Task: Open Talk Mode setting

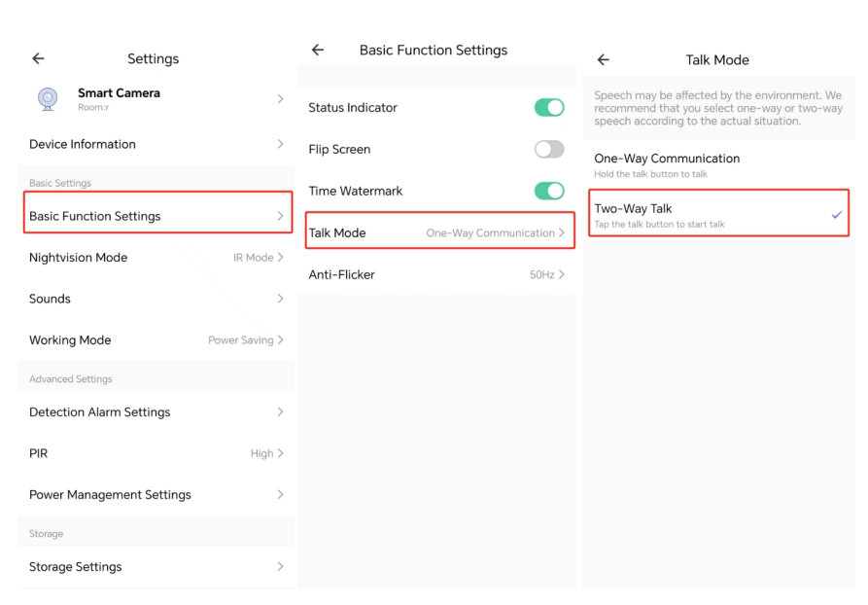Action: (437, 233)
